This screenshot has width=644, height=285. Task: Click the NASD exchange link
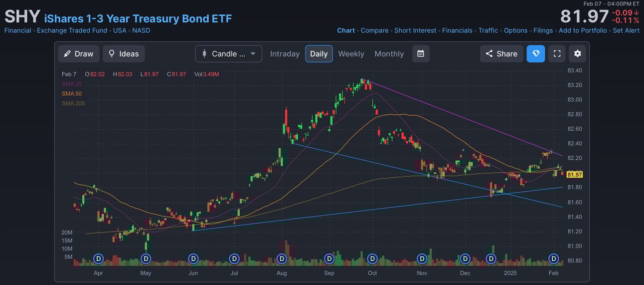click(x=141, y=30)
